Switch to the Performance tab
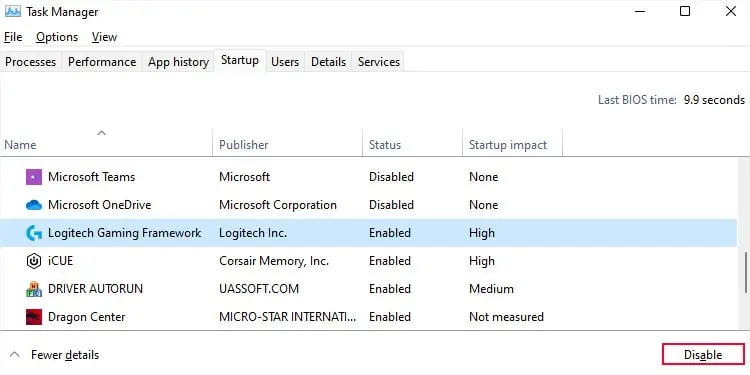Image resolution: width=750 pixels, height=375 pixels. [x=102, y=62]
